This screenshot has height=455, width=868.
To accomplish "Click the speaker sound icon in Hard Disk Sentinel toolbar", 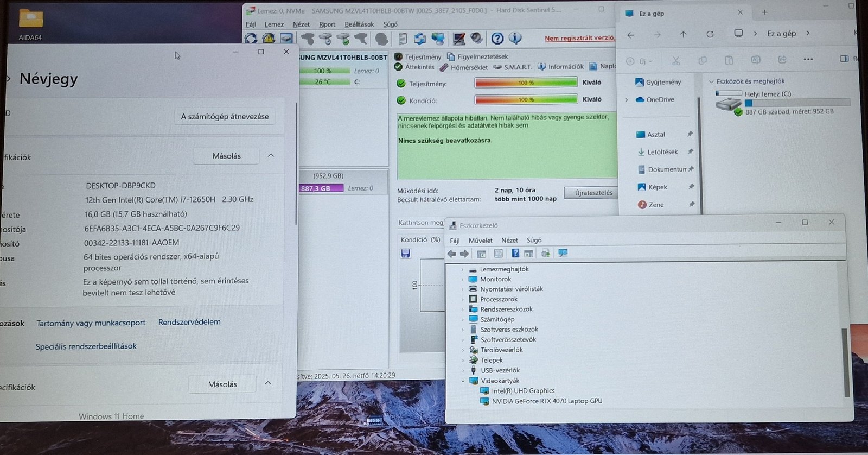I will 477,38.
